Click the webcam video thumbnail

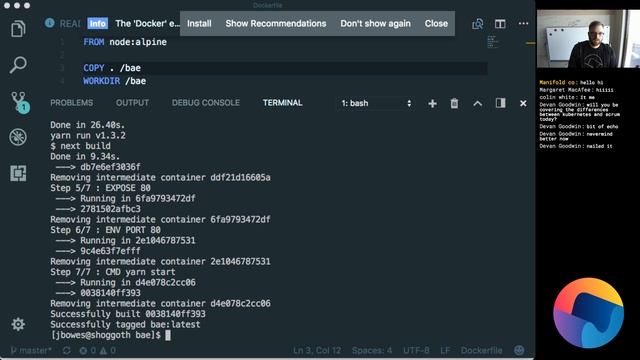tap(588, 38)
